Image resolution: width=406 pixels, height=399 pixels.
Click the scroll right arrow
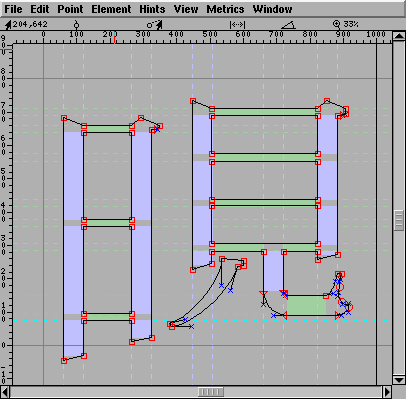coord(387,391)
